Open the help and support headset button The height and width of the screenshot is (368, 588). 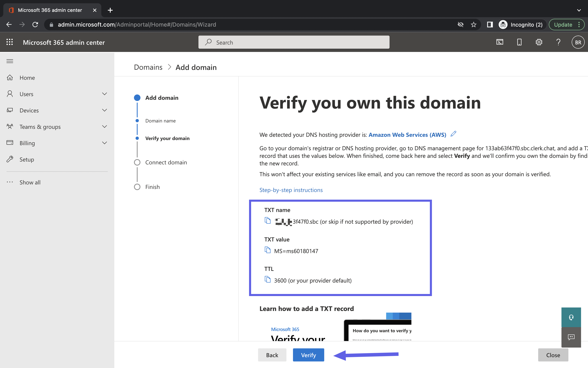click(571, 317)
